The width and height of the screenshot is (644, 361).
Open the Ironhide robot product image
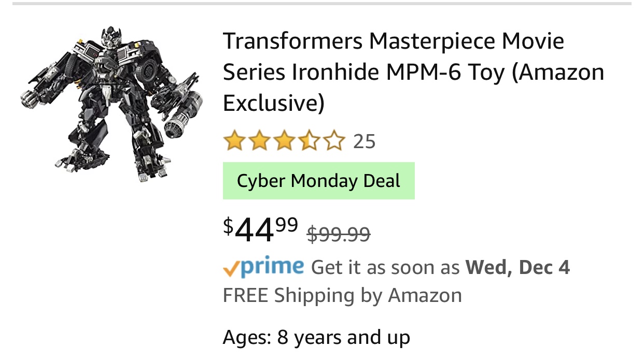[x=111, y=104]
